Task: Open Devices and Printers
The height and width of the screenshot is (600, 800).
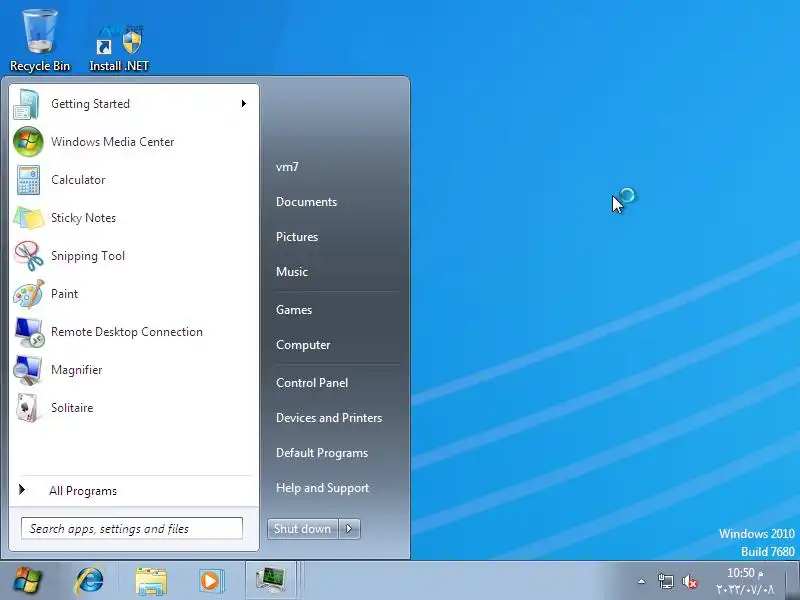Action: pos(329,418)
